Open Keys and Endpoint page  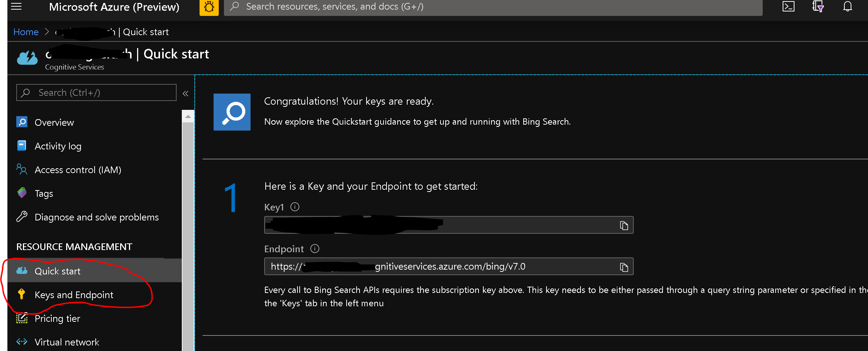74,295
